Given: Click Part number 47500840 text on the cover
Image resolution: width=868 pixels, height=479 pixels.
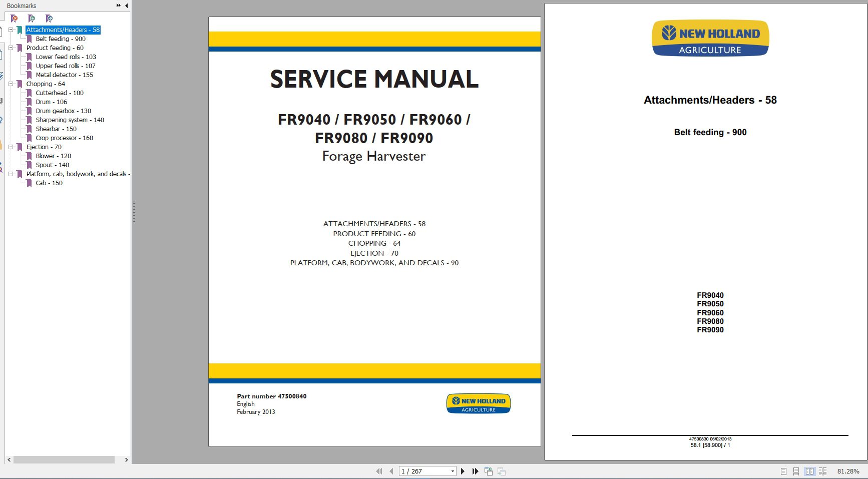Looking at the screenshot, I should pyautogui.click(x=272, y=396).
